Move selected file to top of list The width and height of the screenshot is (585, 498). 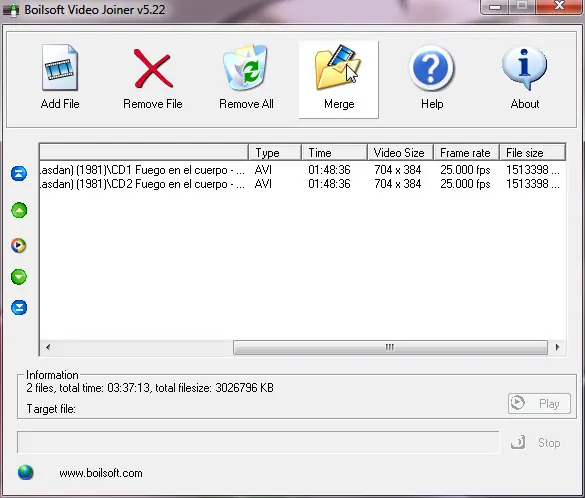pyautogui.click(x=19, y=173)
